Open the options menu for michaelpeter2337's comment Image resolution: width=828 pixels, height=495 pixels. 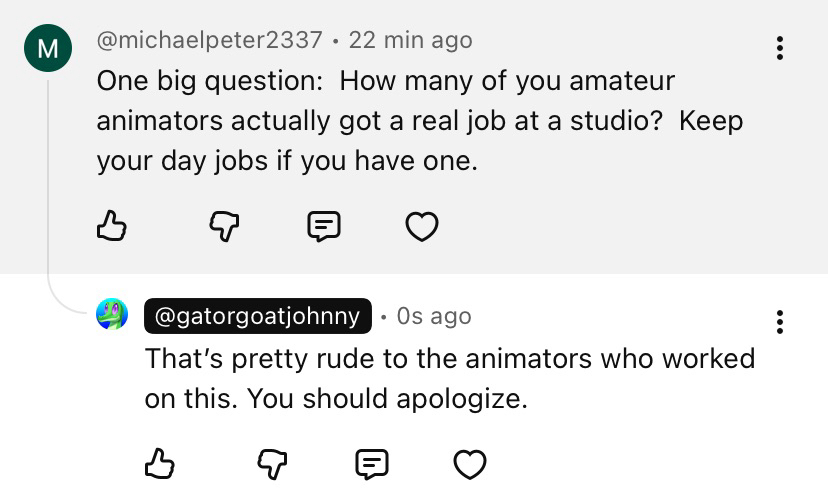[780, 47]
